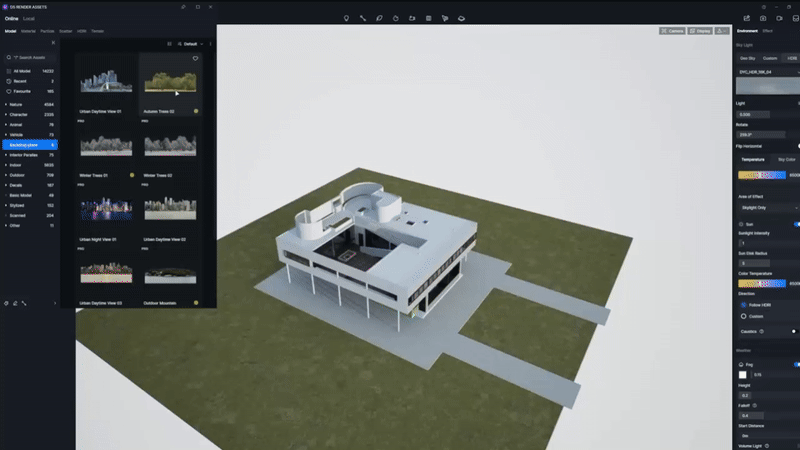
Task: Select the leaf-shaped material picker icon
Action: click(379, 18)
